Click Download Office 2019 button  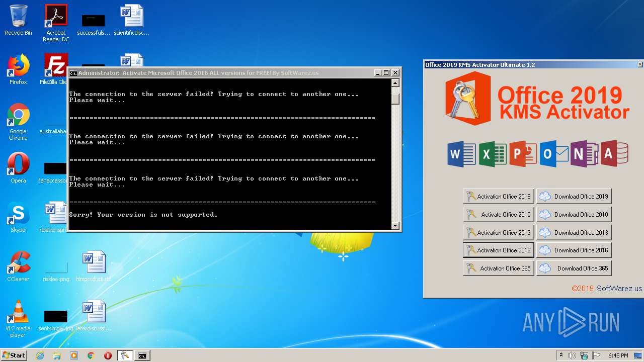click(x=574, y=197)
